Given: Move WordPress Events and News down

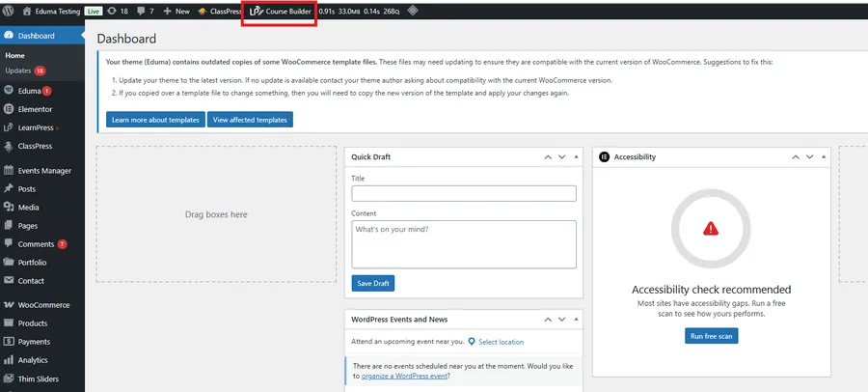Looking at the screenshot, I should (562, 320).
